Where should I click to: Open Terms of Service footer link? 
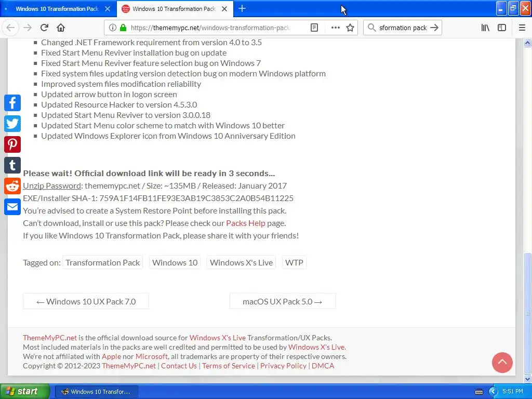(229, 366)
